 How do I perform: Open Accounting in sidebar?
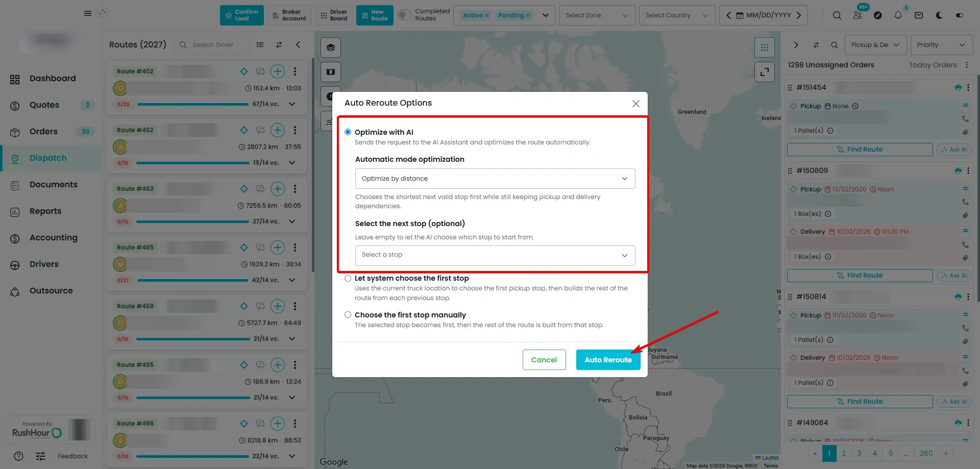54,238
